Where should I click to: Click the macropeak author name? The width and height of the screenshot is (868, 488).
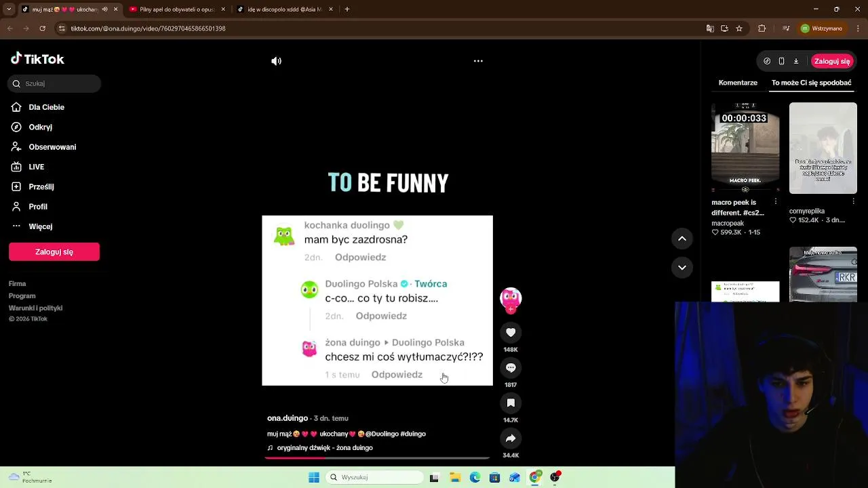728,223
